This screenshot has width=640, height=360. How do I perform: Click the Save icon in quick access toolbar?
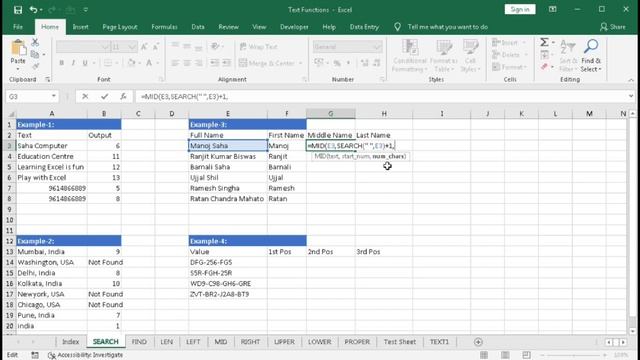[x=18, y=10]
